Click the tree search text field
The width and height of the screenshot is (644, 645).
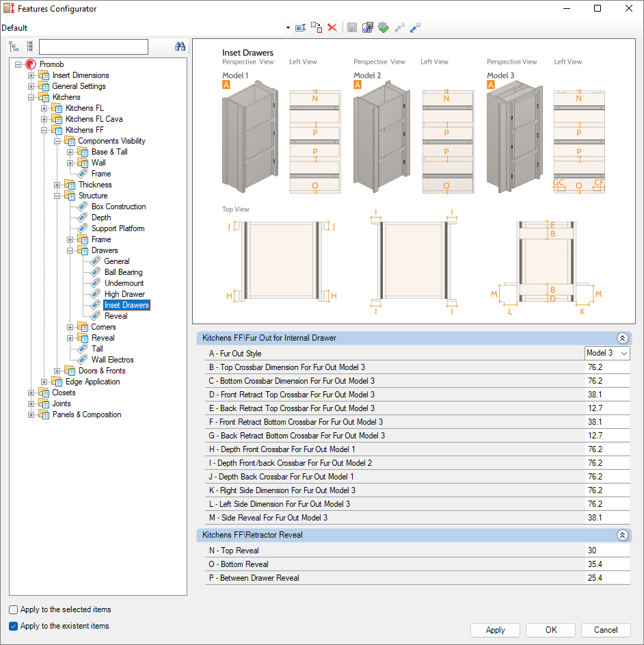94,47
